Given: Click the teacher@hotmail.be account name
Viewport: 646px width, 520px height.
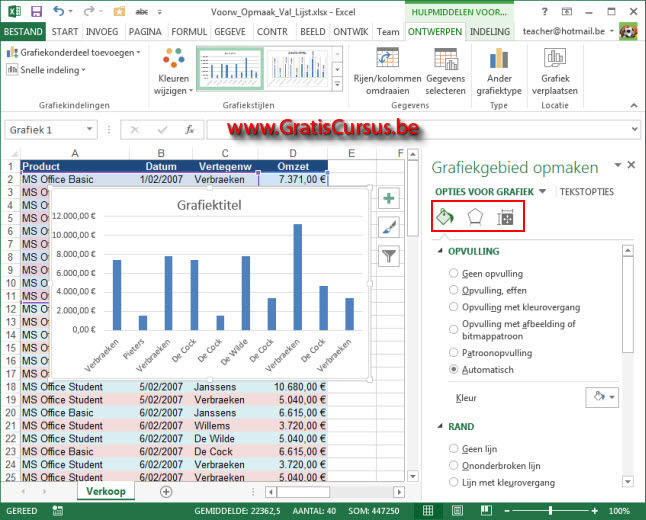Looking at the screenshot, I should click(563, 31).
